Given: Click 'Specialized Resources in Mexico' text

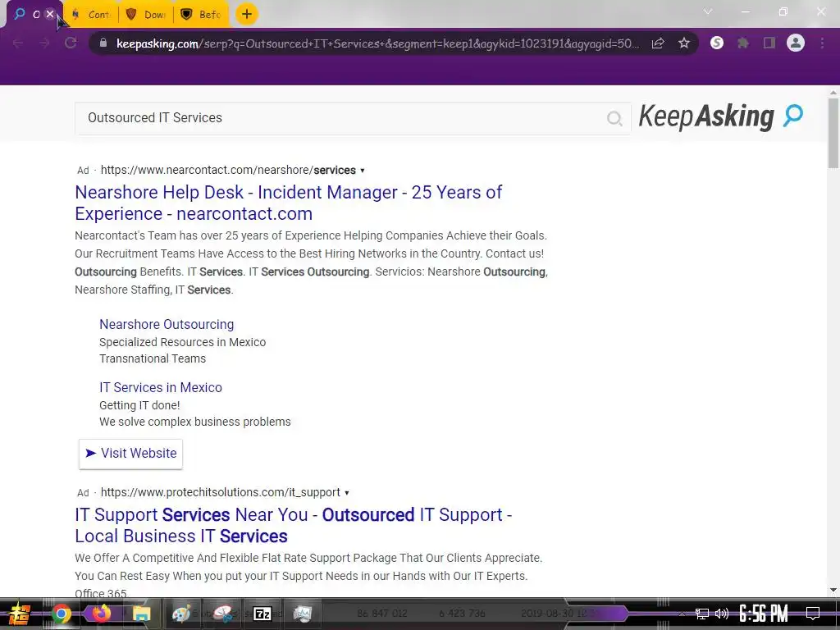Looking at the screenshot, I should click(183, 342).
